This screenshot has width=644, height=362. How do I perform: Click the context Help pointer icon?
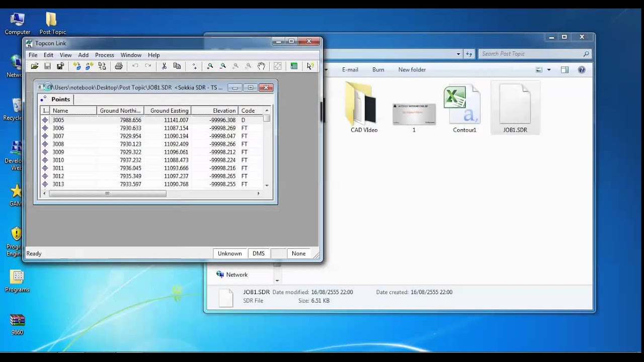pos(310,66)
